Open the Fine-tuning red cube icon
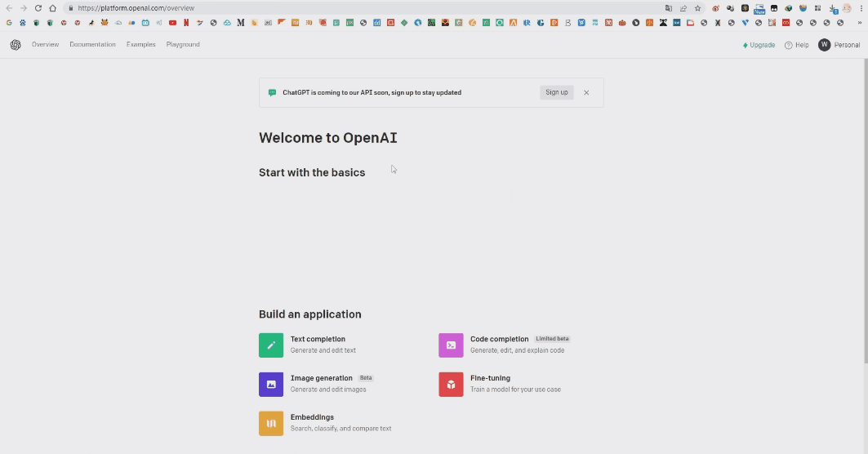868x454 pixels. point(451,385)
